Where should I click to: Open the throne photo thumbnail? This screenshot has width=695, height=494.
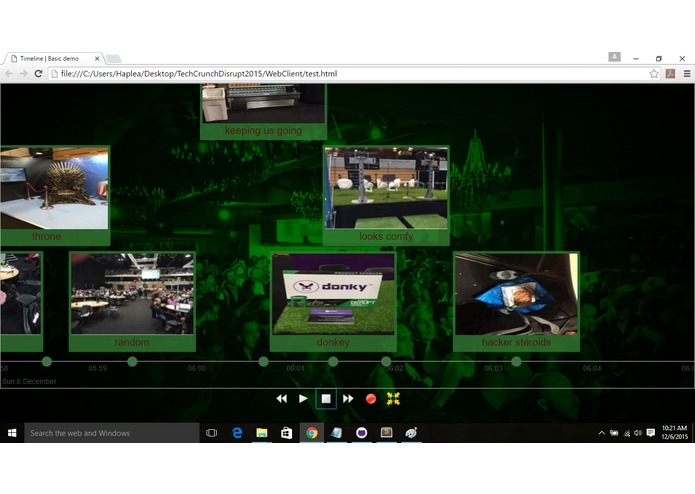point(54,188)
